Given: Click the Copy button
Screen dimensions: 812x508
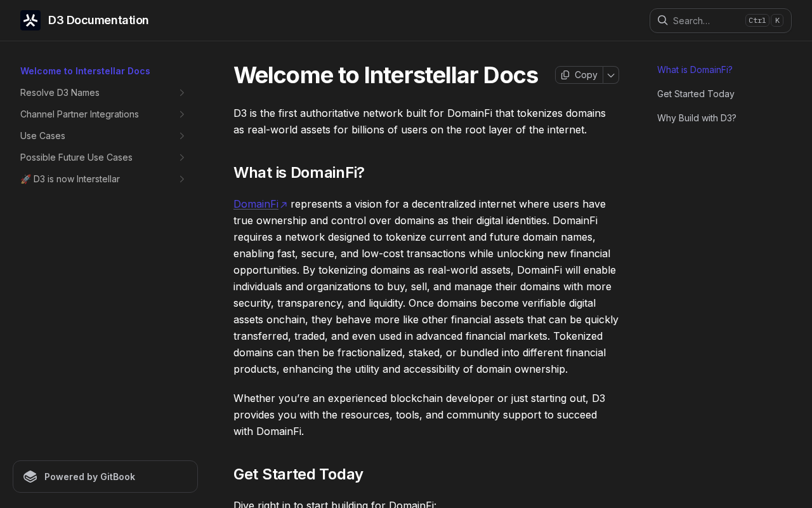Looking at the screenshot, I should click(579, 75).
